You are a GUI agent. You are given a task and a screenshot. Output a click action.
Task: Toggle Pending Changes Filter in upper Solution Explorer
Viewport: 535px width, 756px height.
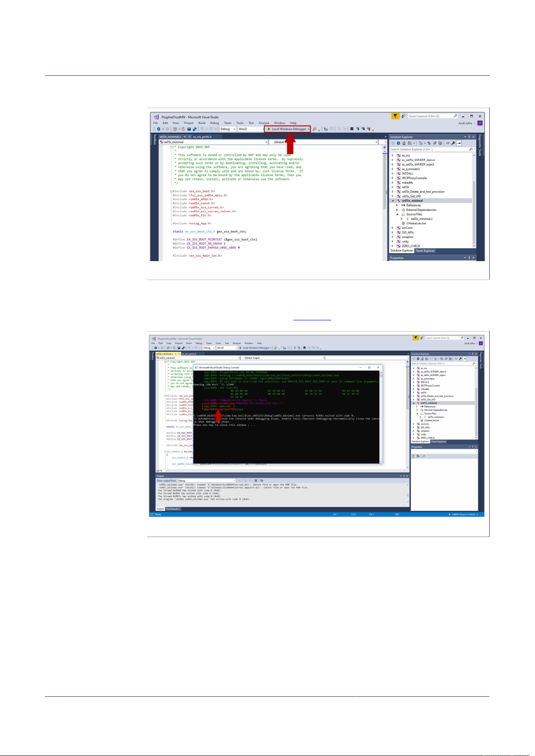(x=421, y=143)
